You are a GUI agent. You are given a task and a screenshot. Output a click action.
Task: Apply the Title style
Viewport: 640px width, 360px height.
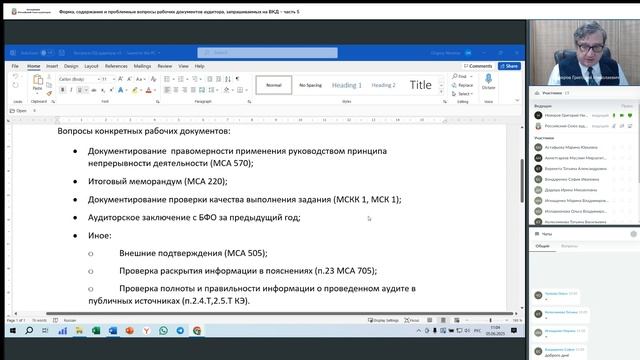(x=420, y=85)
